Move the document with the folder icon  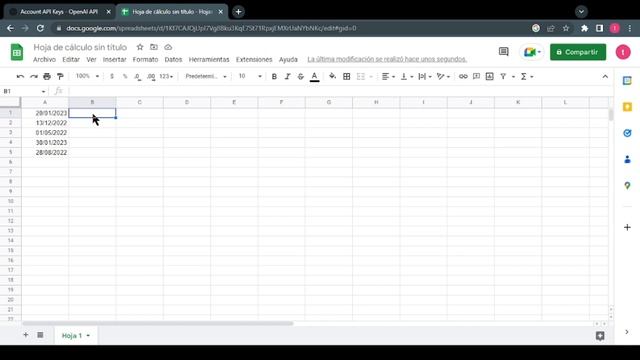tap(154, 47)
